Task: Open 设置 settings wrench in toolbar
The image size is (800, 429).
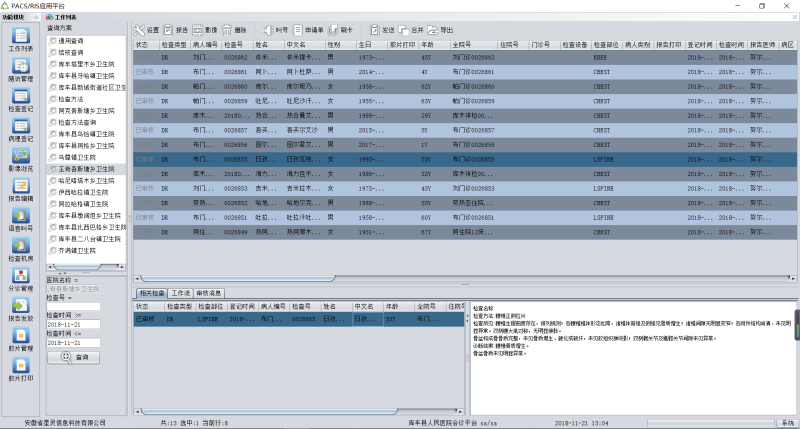Action: pyautogui.click(x=140, y=30)
